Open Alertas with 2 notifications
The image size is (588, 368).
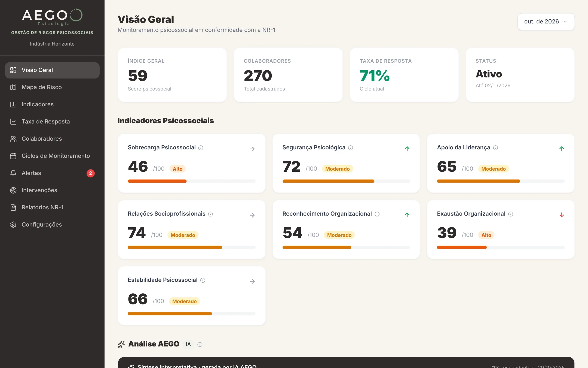52,173
